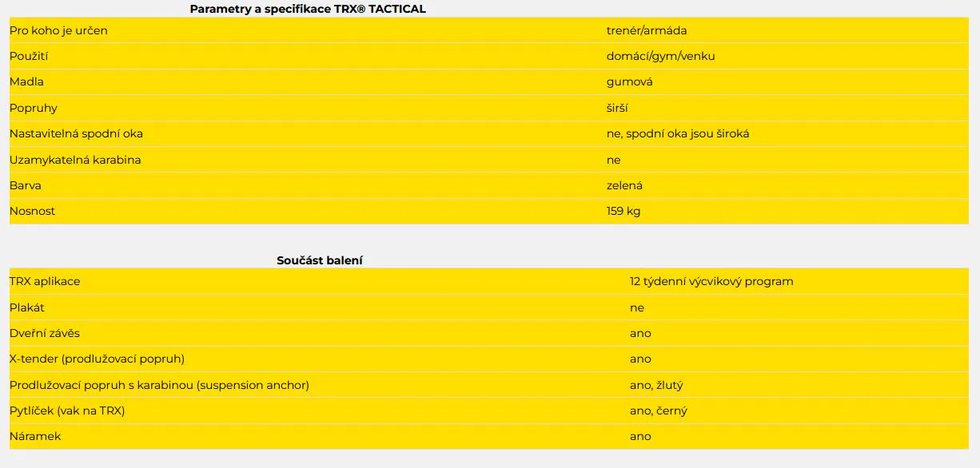The width and height of the screenshot is (980, 468).
Task: Select the 'TRX aplikace' row label
Action: [45, 281]
